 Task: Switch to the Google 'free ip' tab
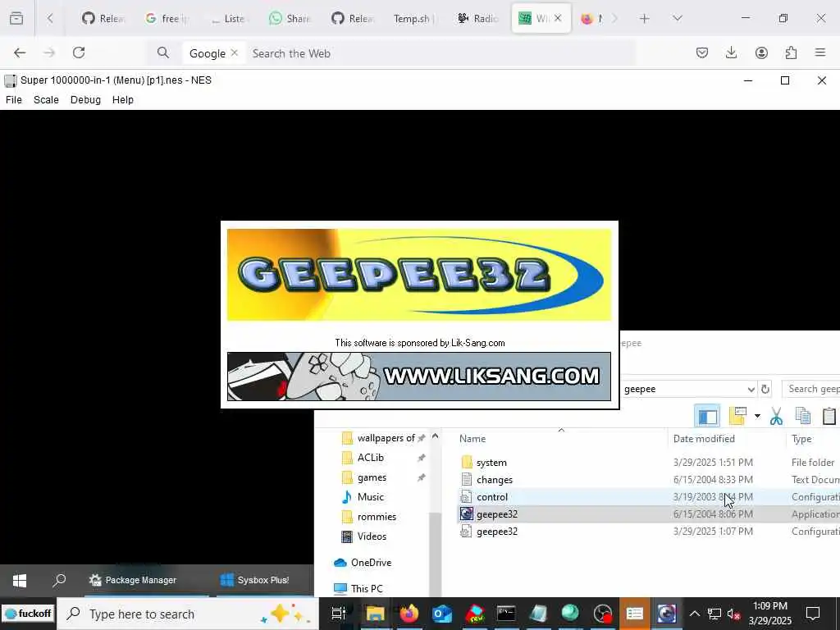point(166,18)
